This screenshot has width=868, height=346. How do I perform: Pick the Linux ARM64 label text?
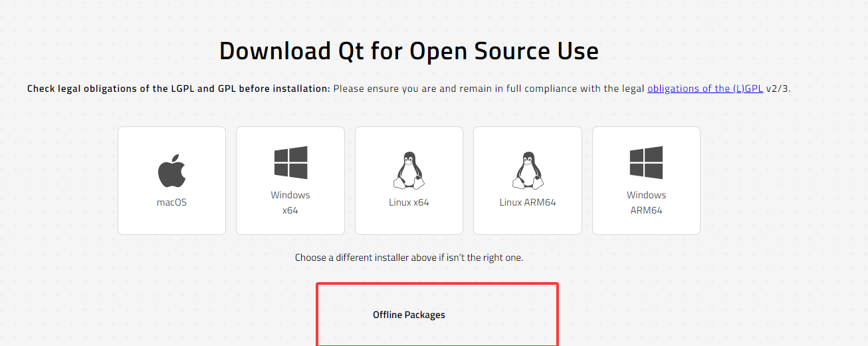pos(528,202)
